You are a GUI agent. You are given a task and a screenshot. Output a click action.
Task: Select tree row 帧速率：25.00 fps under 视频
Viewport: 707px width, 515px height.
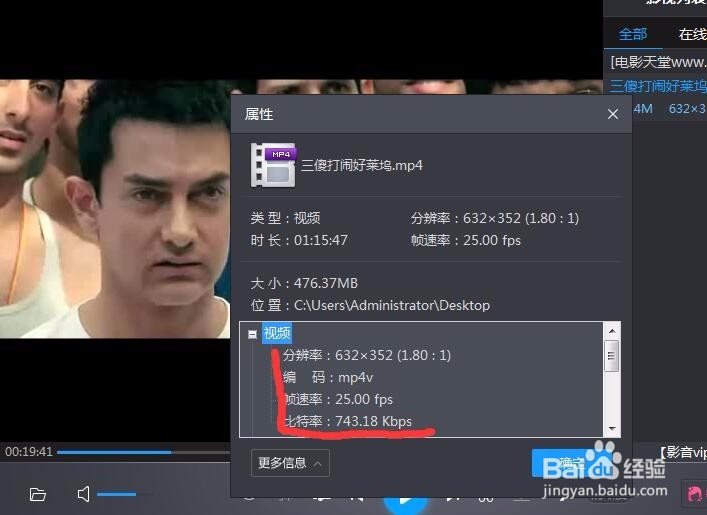coord(338,399)
